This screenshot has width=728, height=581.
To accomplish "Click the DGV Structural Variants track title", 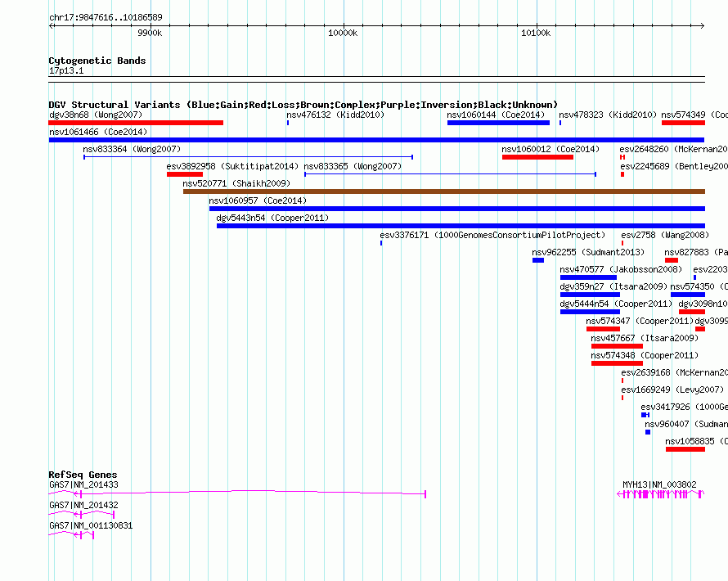I will click(x=303, y=105).
